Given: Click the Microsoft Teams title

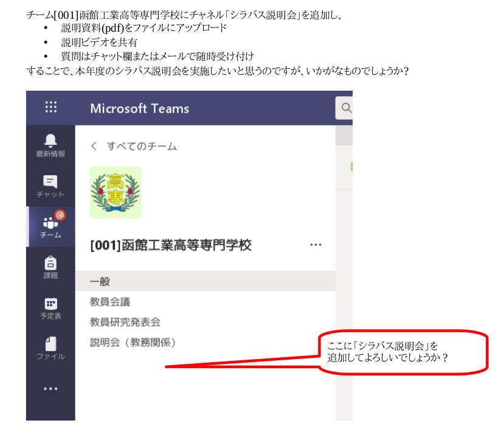Looking at the screenshot, I should 139,108.
